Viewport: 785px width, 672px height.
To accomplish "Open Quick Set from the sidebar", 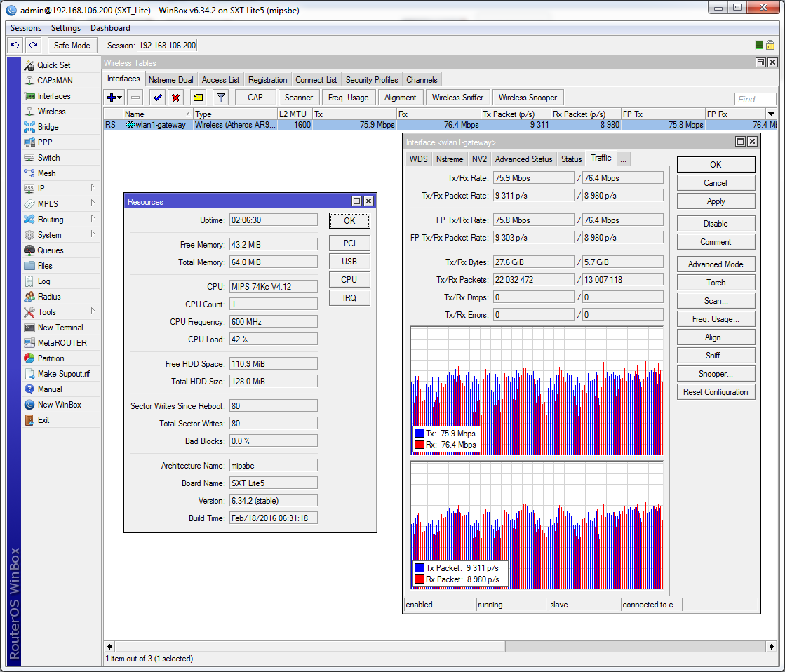I will tap(53, 65).
